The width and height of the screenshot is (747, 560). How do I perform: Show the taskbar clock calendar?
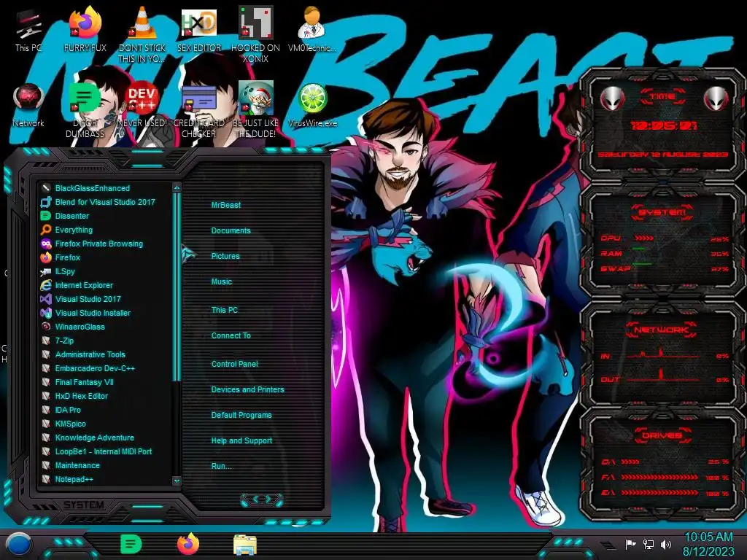[708, 544]
